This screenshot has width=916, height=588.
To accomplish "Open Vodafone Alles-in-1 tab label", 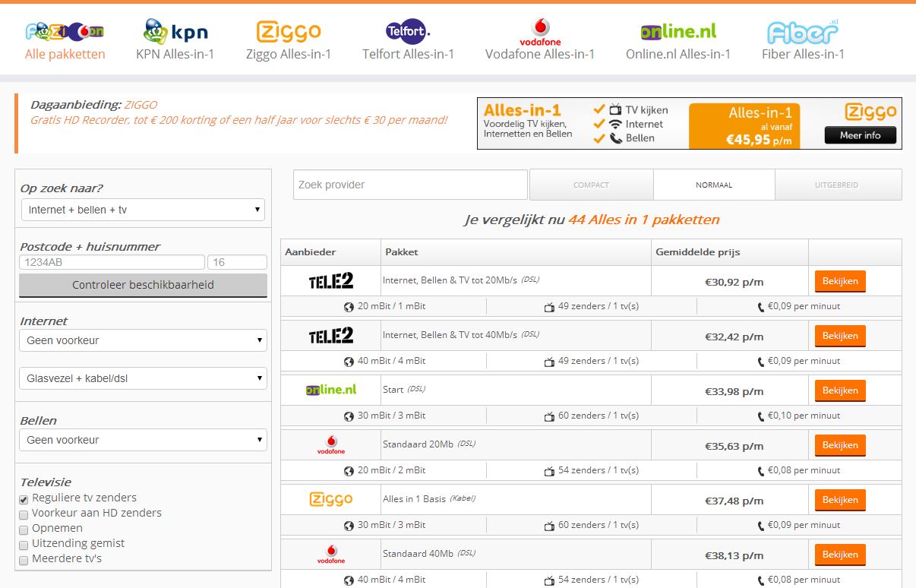I will point(540,54).
